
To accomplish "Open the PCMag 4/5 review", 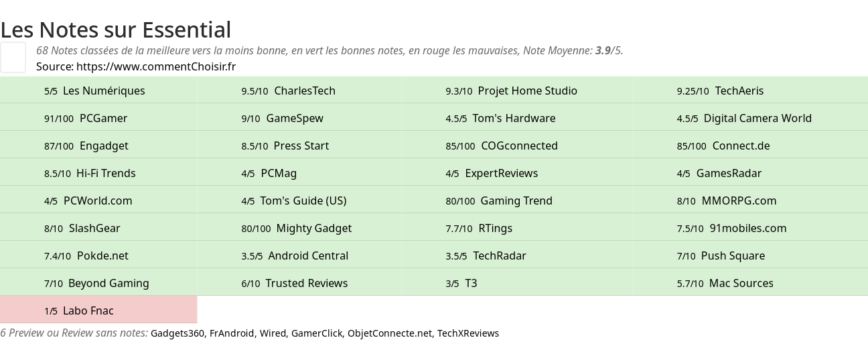I will click(299, 173).
